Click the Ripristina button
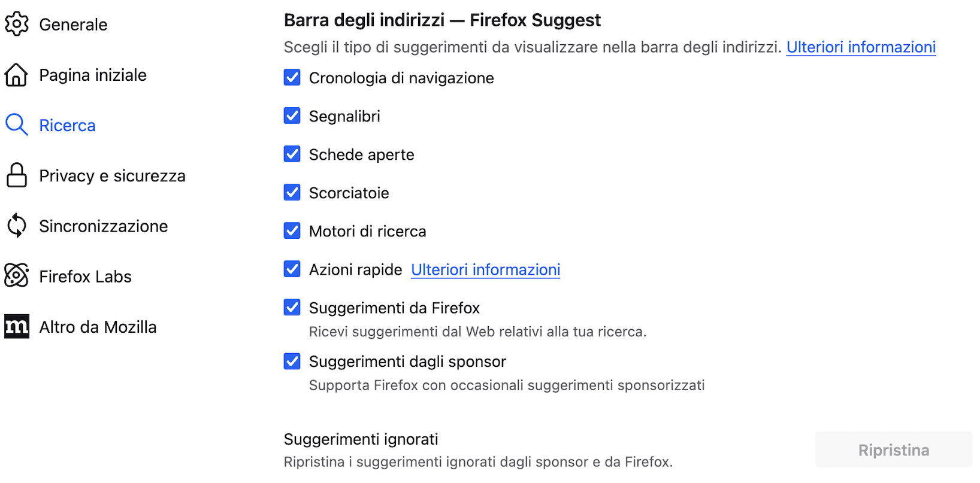 (x=893, y=449)
